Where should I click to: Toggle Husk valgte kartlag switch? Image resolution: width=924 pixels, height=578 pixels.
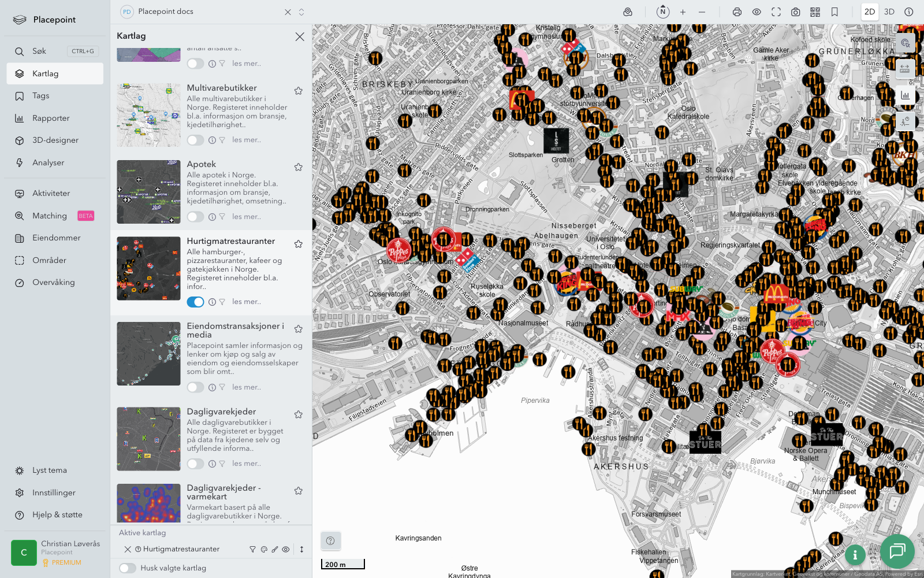[128, 568]
